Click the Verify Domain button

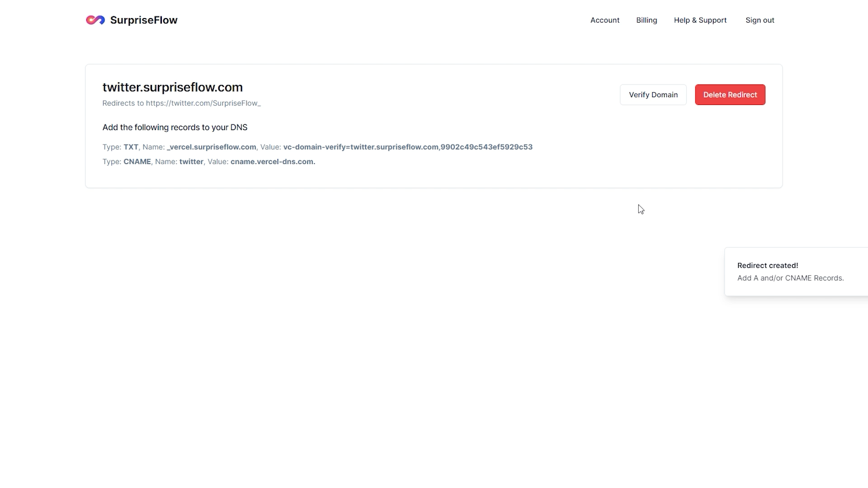(653, 95)
